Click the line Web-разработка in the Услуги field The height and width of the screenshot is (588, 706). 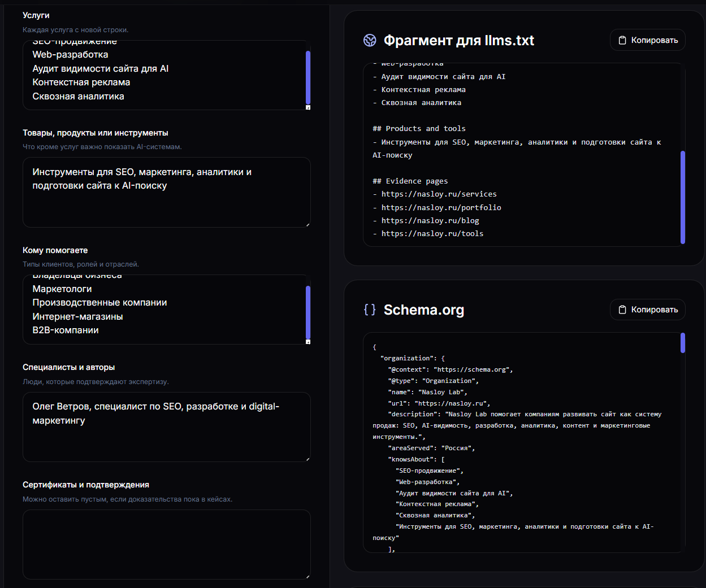point(70,54)
